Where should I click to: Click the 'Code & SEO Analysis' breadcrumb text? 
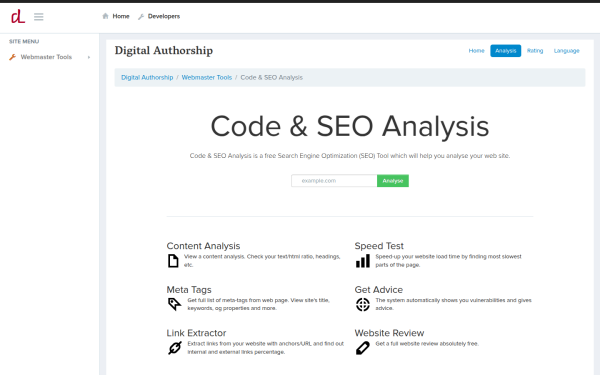(x=271, y=77)
